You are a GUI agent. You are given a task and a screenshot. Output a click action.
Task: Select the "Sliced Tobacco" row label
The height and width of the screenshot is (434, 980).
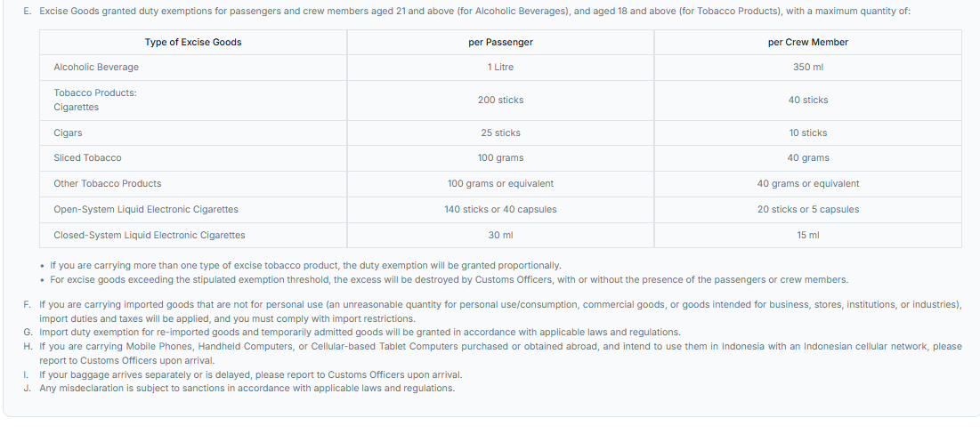coord(87,157)
